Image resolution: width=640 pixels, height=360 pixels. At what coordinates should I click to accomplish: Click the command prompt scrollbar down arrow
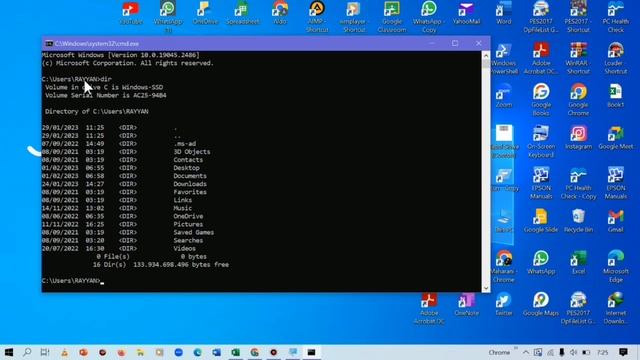pos(486,288)
